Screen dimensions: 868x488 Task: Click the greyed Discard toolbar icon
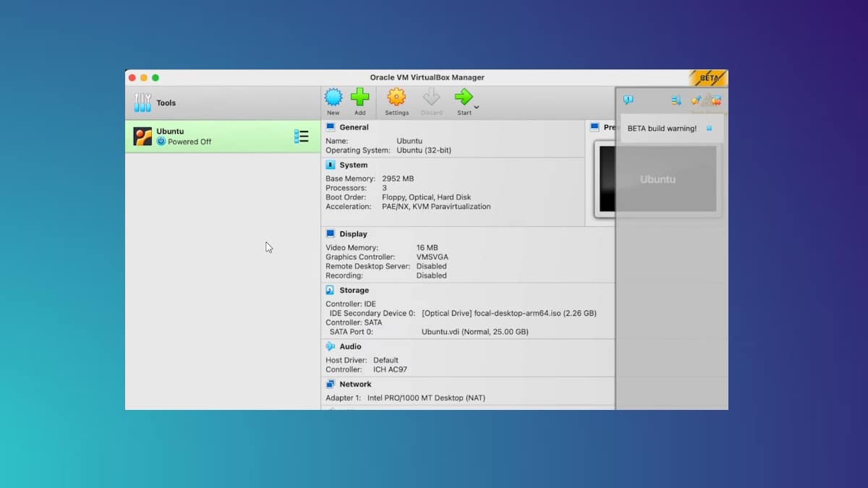(x=432, y=98)
